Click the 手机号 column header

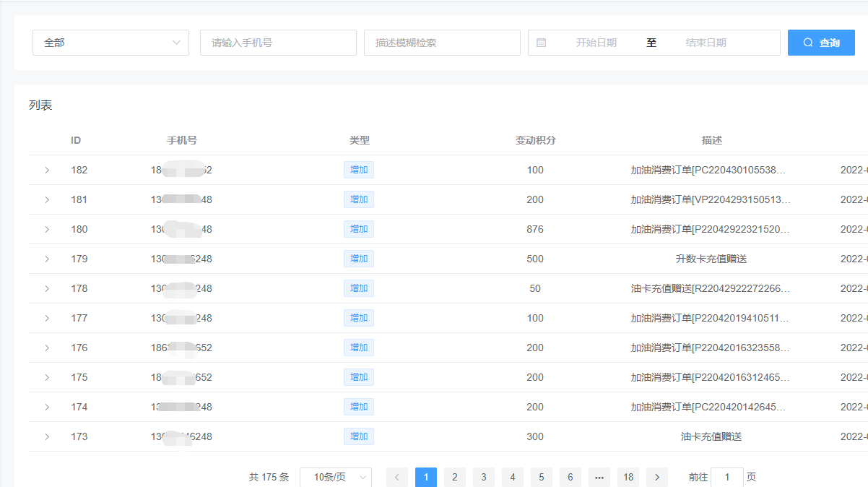pyautogui.click(x=182, y=140)
